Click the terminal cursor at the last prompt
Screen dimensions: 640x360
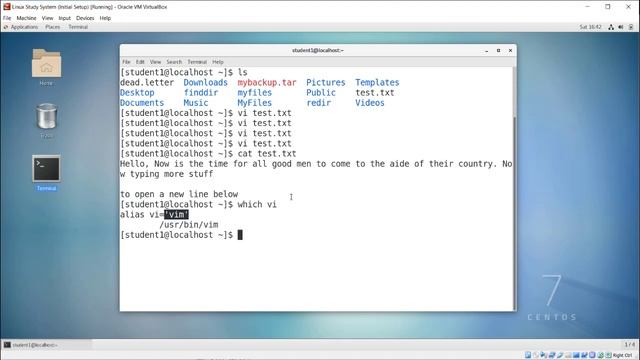click(x=240, y=235)
